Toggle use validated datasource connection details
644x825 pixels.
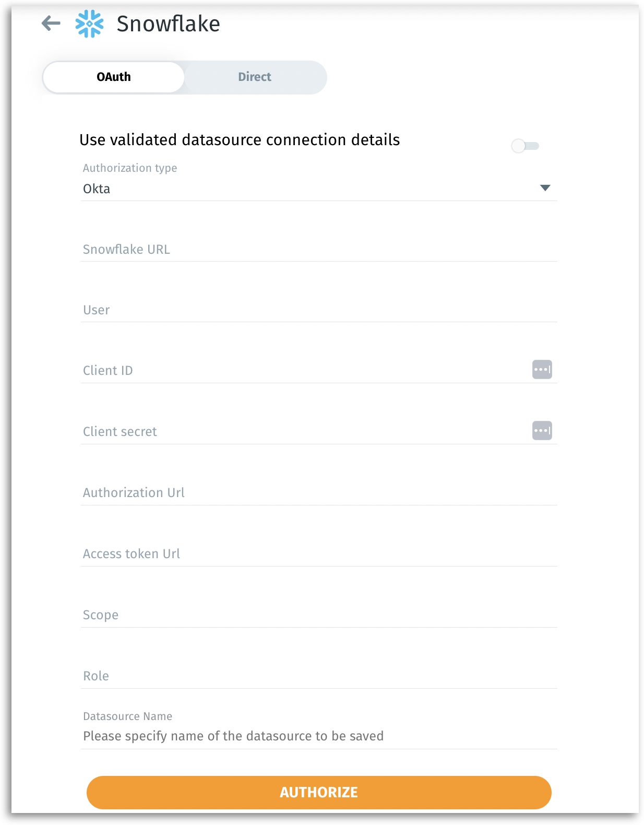[x=524, y=146]
